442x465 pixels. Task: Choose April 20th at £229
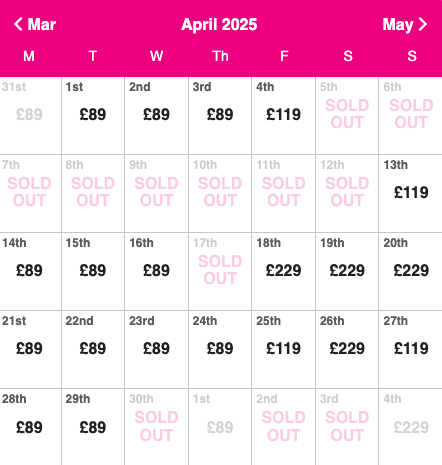pyautogui.click(x=411, y=272)
